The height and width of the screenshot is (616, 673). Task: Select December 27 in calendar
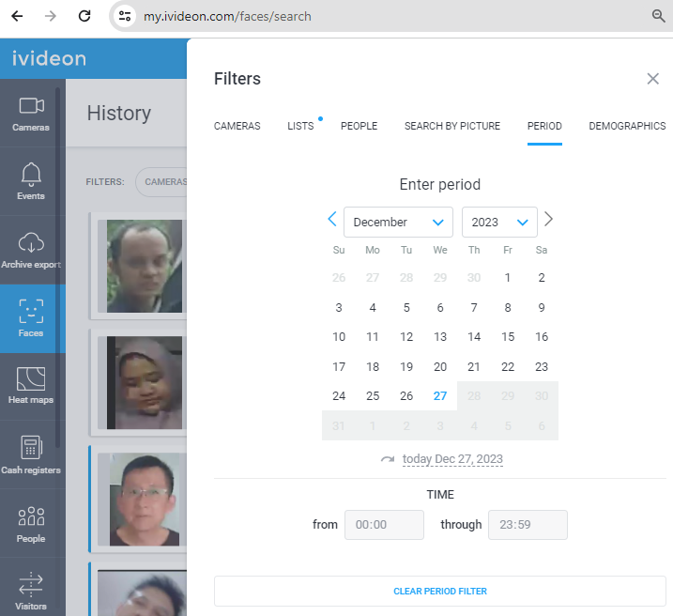(440, 395)
